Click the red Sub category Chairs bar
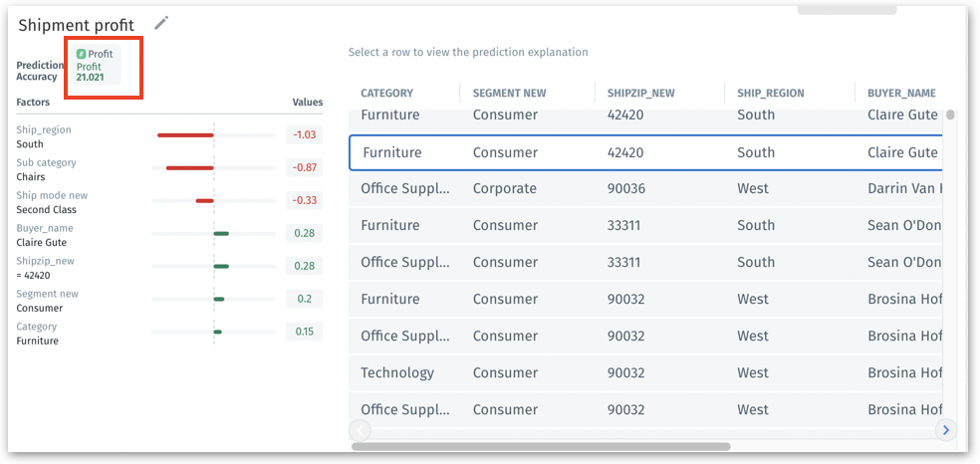 coord(189,167)
